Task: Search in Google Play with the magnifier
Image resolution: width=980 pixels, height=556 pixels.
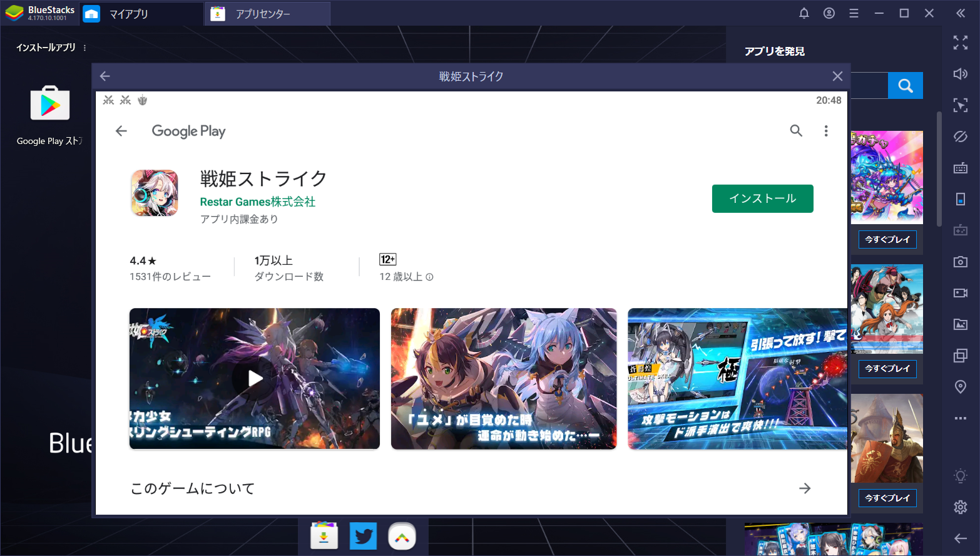Action: [x=796, y=131]
